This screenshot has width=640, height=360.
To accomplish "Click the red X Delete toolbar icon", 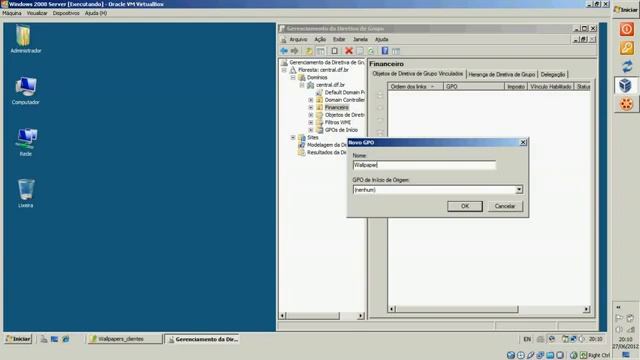I will [x=349, y=51].
